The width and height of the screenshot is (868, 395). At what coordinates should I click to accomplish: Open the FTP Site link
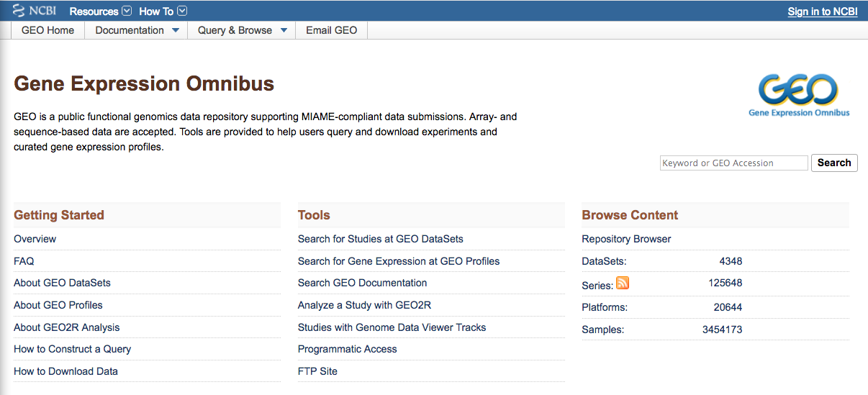coord(317,371)
